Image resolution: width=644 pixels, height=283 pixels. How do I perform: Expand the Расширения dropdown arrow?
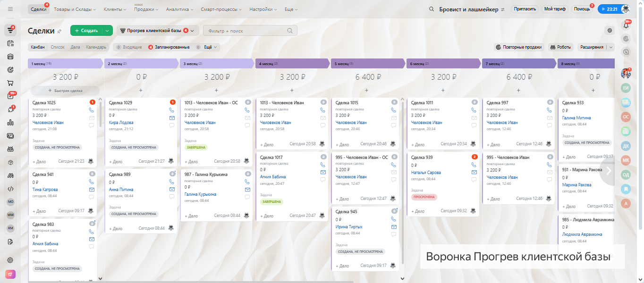[x=611, y=47]
